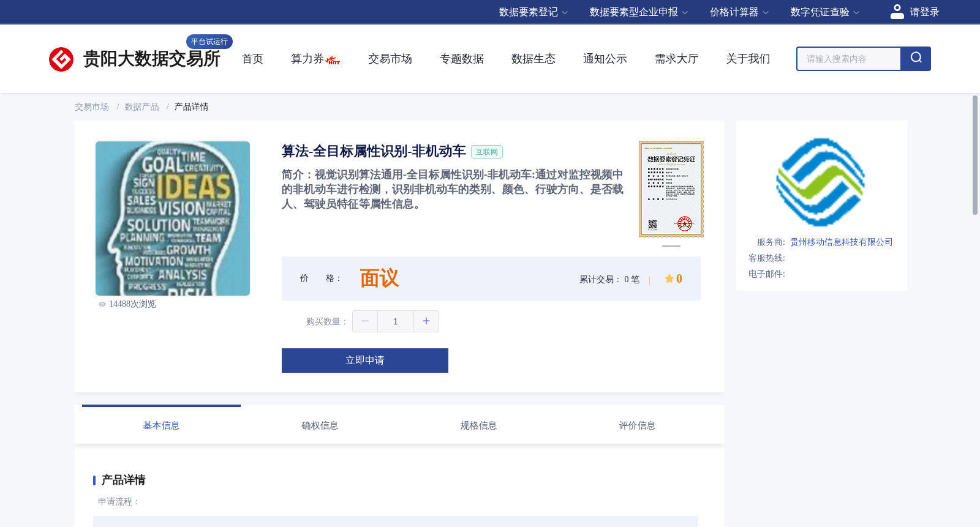Click the product cover image

(173, 219)
